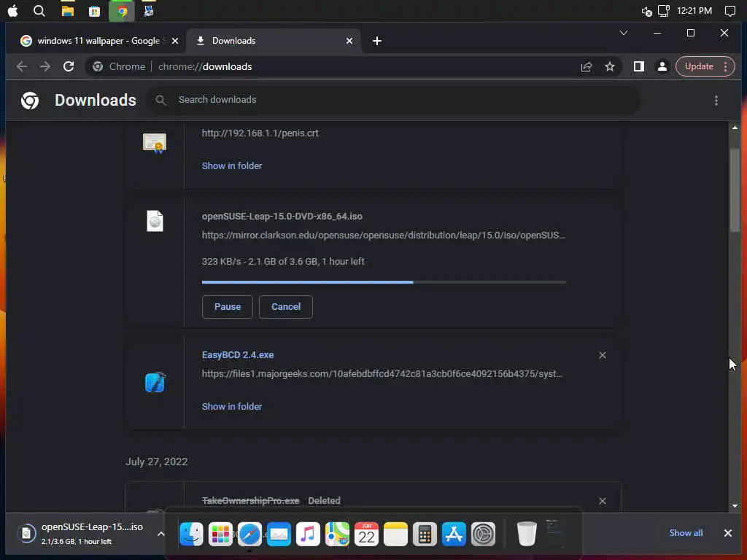Show EasyBCD 2.4.exe in folder
The height and width of the screenshot is (560, 747).
pos(232,407)
